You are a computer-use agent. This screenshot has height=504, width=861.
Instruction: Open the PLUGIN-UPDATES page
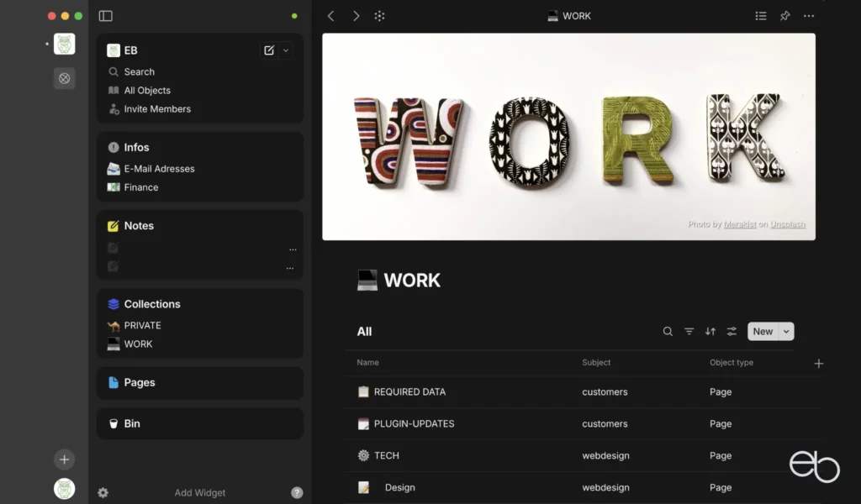(414, 424)
